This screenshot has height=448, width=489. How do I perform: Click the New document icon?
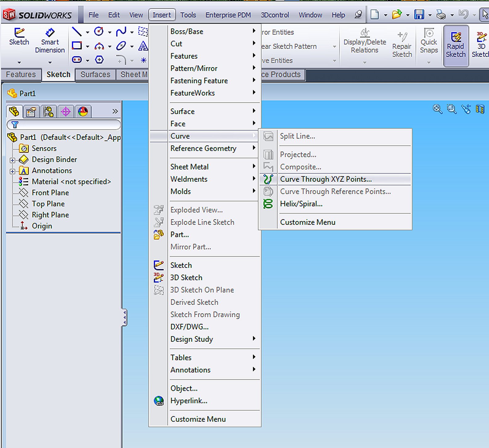[375, 14]
